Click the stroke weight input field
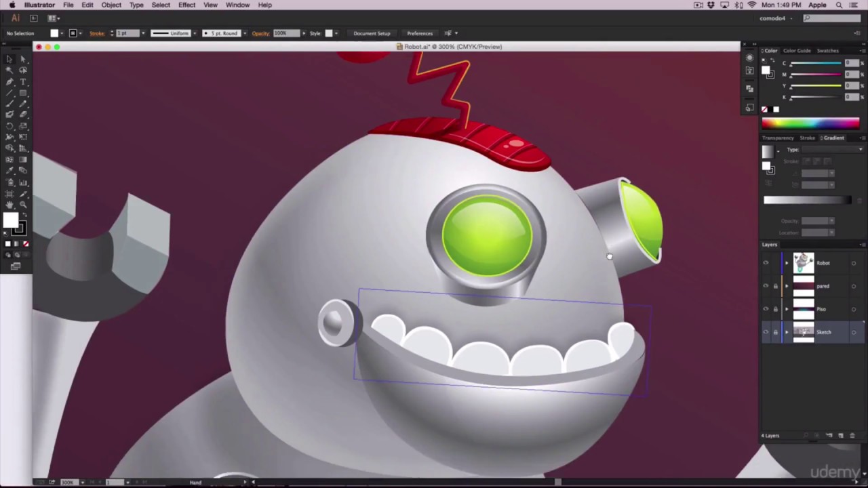 (x=127, y=33)
